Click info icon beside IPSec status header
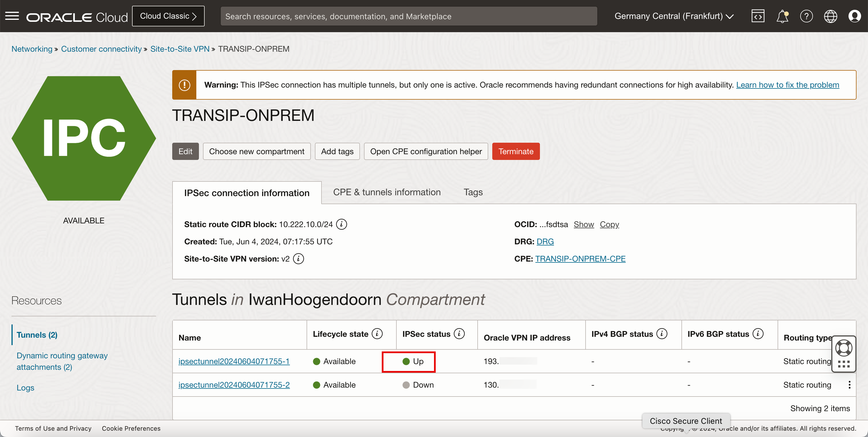The image size is (868, 437). (x=459, y=334)
